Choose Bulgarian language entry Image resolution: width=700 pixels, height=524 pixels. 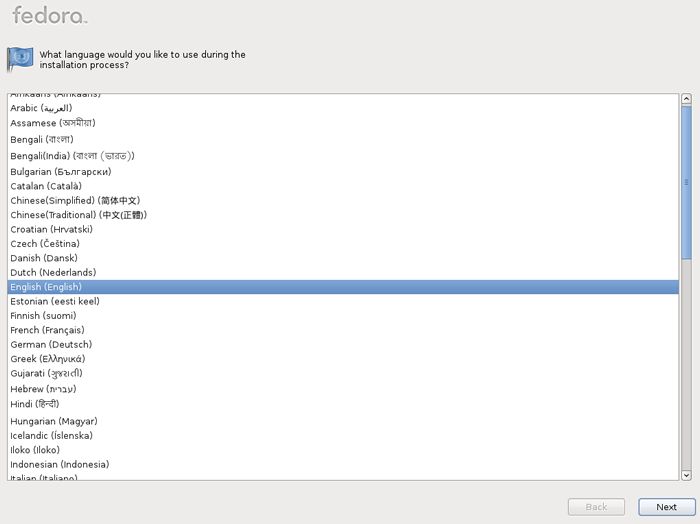(x=343, y=171)
